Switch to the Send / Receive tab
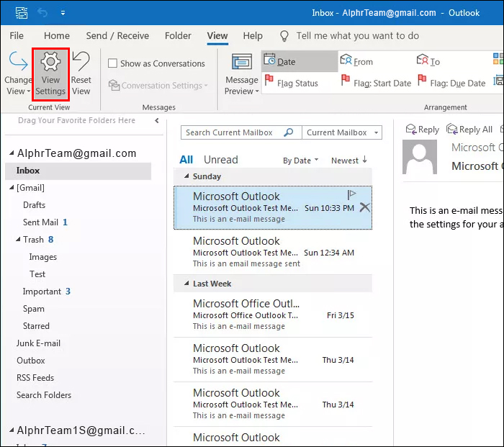 (117, 36)
